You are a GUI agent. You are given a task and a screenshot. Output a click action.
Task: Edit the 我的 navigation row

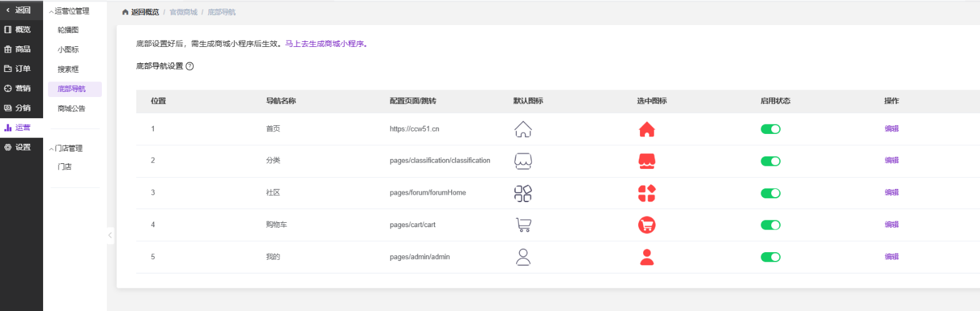click(x=892, y=257)
